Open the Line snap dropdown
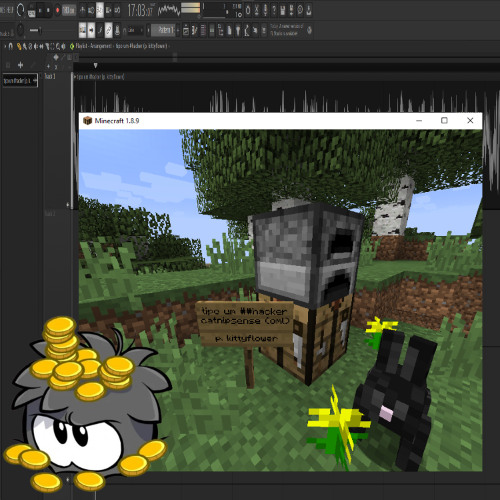The height and width of the screenshot is (500, 500). pos(135,30)
